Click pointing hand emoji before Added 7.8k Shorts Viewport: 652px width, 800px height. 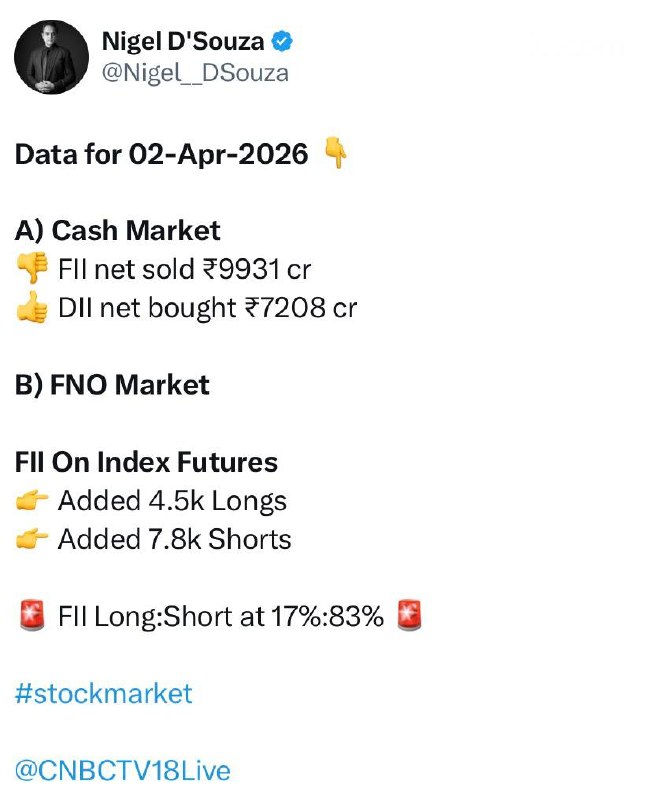[x=33, y=540]
